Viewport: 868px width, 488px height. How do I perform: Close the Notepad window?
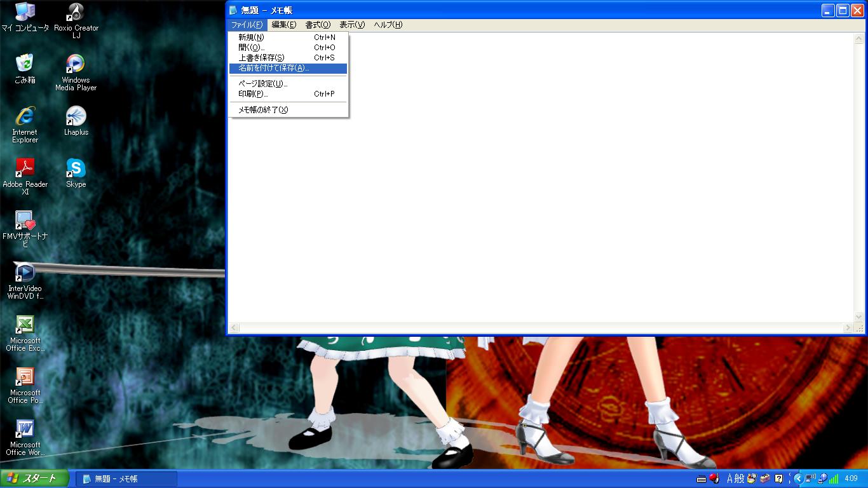tap(857, 10)
